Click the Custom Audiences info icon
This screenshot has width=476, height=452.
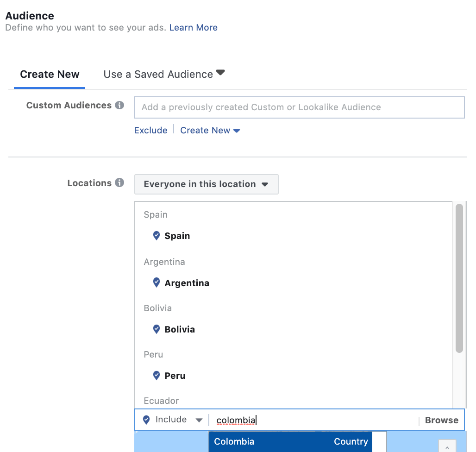[119, 105]
